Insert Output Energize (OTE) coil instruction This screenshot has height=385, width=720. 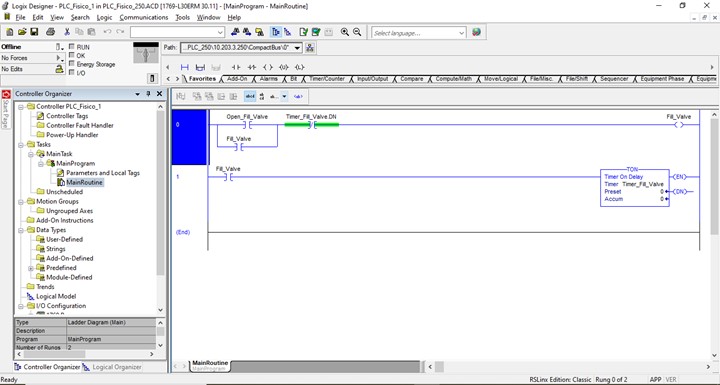tap(268, 67)
